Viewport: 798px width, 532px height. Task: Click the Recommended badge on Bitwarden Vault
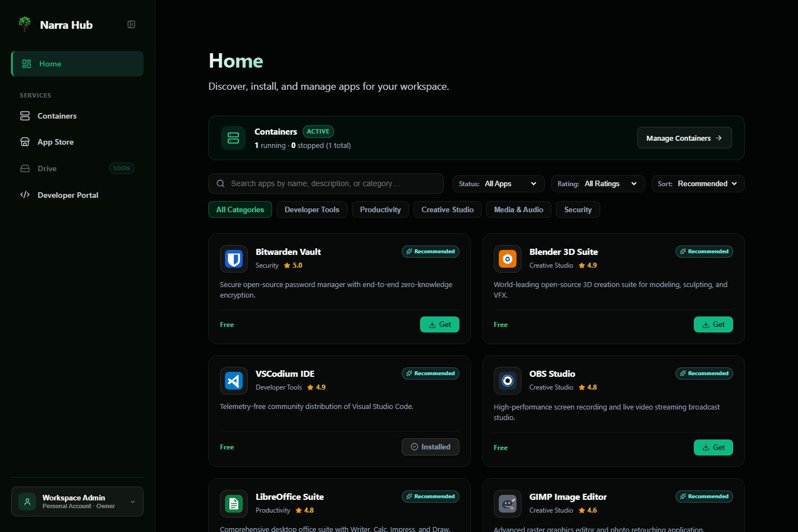(x=431, y=252)
